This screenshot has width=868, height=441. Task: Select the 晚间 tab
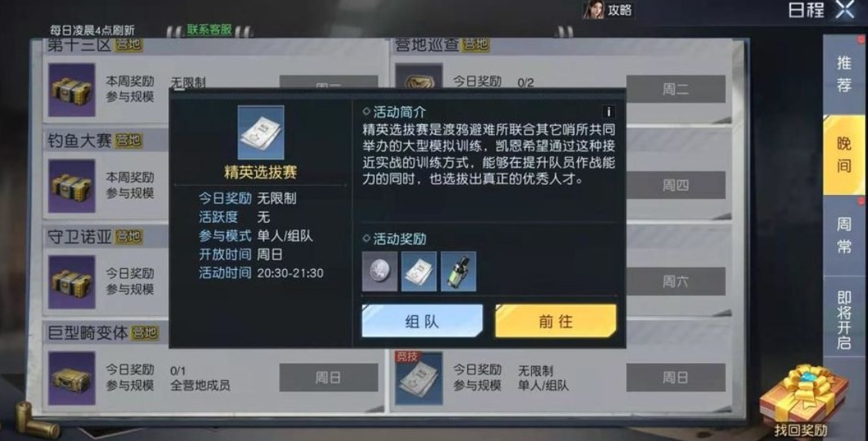point(843,155)
